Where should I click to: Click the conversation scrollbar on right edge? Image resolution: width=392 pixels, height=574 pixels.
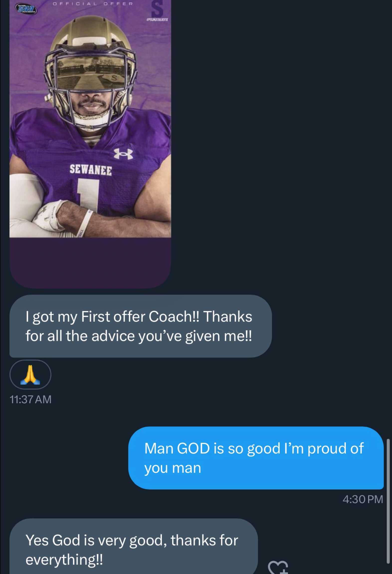pos(388,499)
